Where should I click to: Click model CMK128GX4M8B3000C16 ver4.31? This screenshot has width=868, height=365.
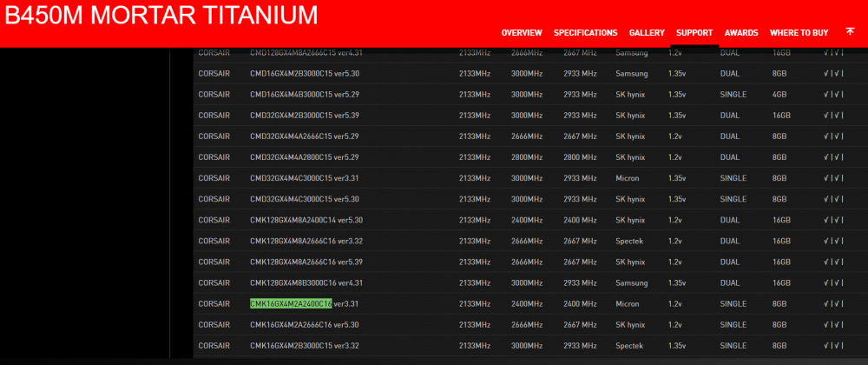306,282
